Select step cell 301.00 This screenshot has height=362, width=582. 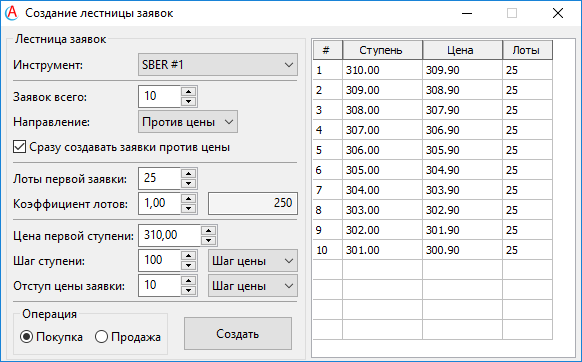tap(382, 250)
